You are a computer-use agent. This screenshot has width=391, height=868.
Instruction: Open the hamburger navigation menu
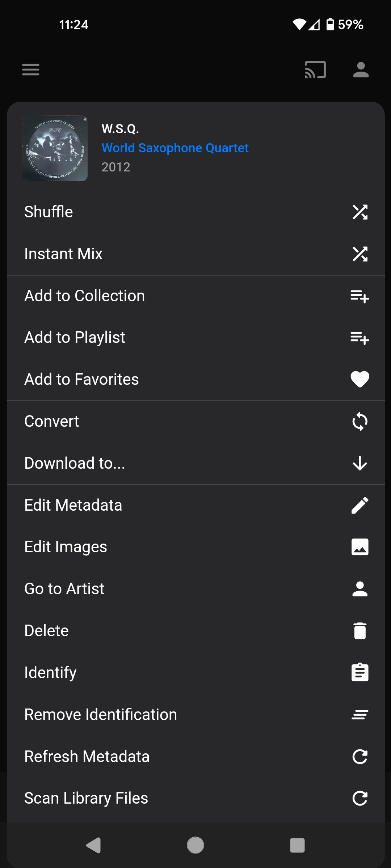[x=31, y=69]
